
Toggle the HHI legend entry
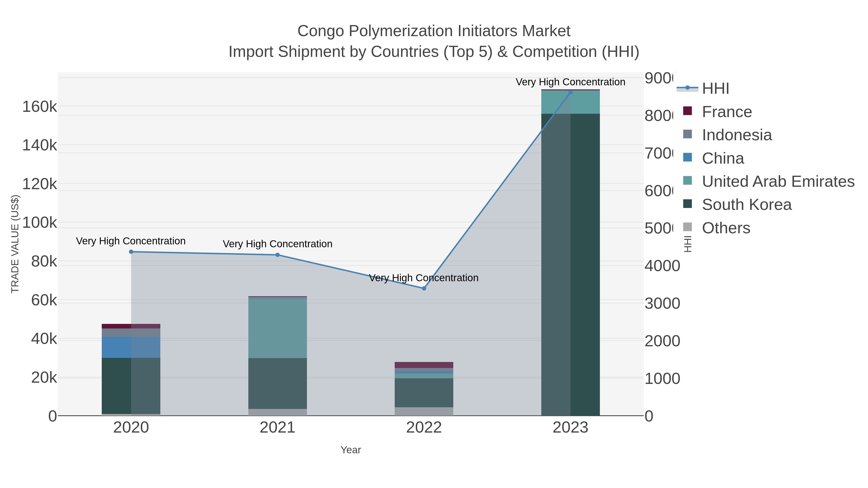(703, 88)
